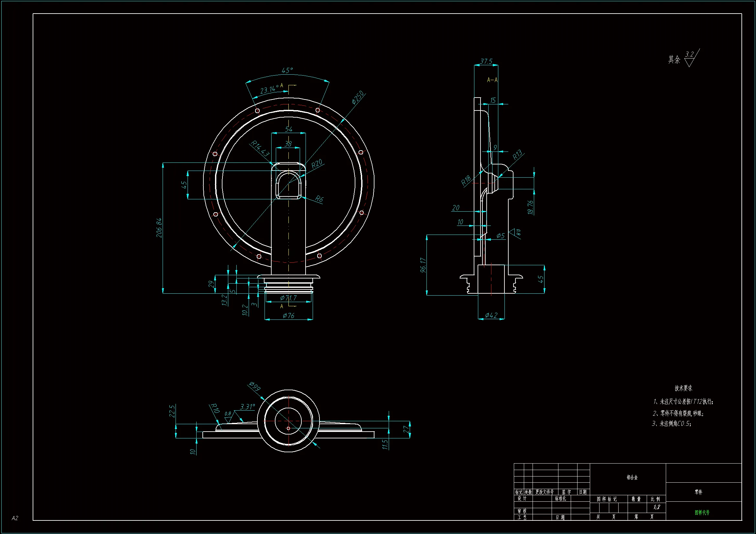Viewport: 756px width, 534px height.
Task: Click the Ø76 diameter dimension text
Action: click(288, 316)
